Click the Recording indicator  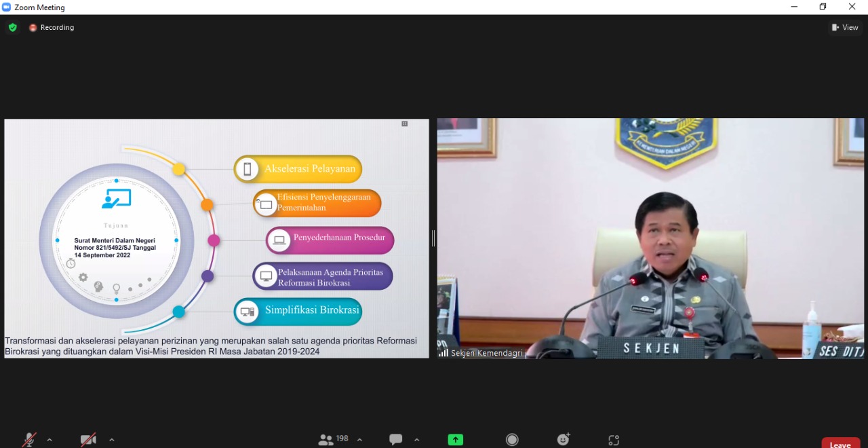[52, 28]
